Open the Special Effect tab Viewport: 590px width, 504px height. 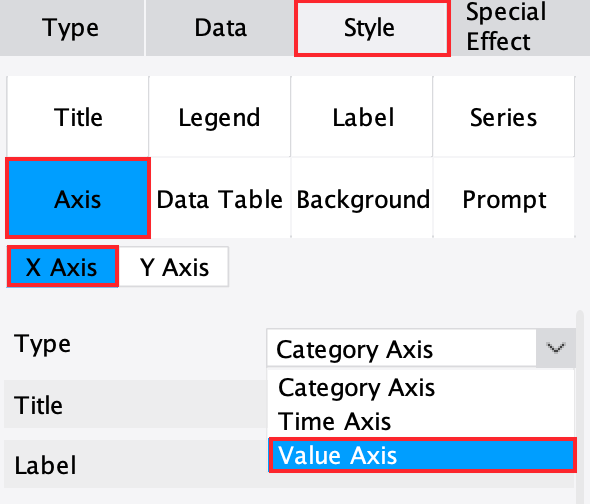tap(520, 27)
